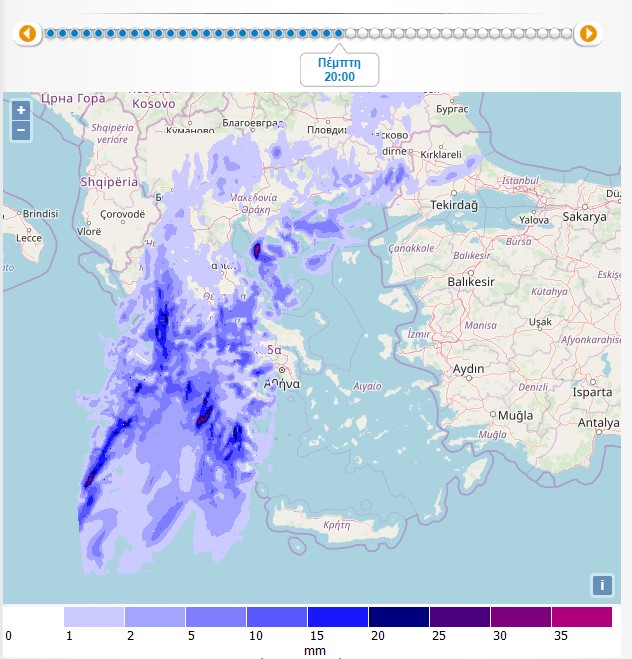This screenshot has height=659, width=632.
Task: Click the 15–20 mm bright blue swatch
Action: 338,616
